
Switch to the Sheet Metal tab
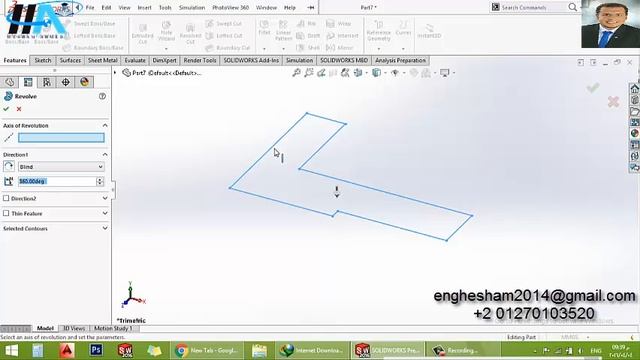pyautogui.click(x=102, y=60)
